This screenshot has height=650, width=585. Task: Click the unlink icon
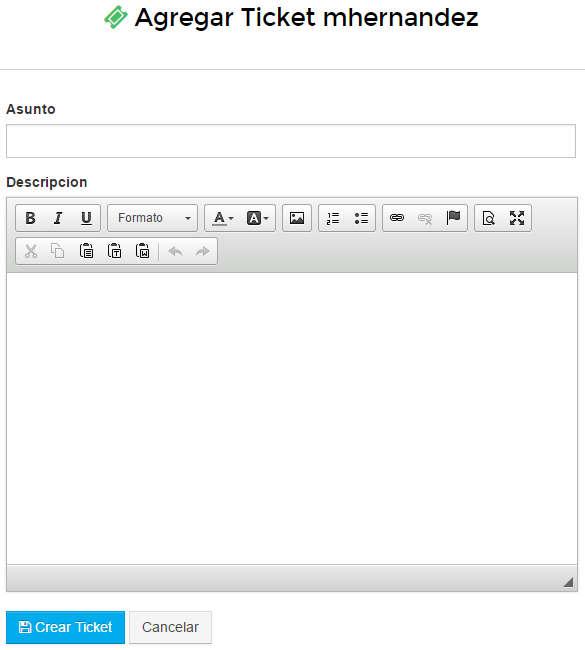pyautogui.click(x=425, y=218)
